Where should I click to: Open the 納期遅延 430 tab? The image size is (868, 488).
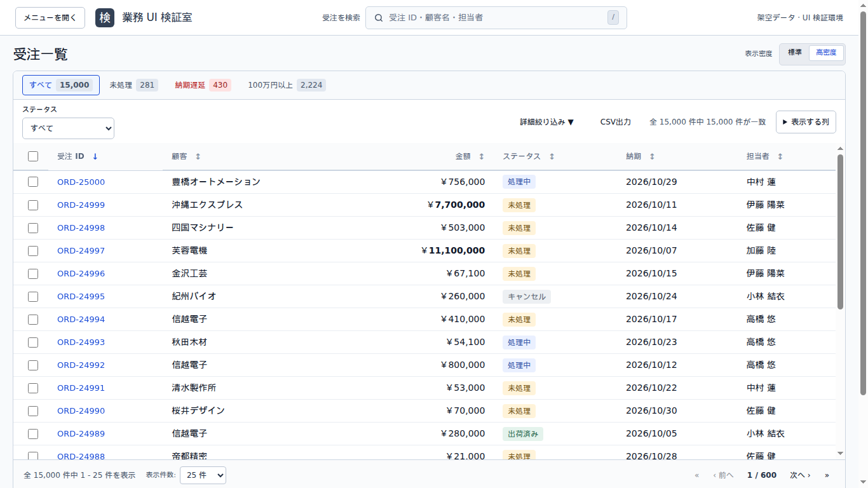point(203,85)
